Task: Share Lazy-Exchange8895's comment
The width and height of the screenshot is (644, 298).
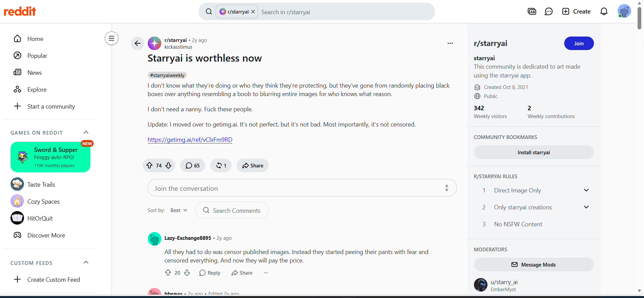Action: coord(242,273)
